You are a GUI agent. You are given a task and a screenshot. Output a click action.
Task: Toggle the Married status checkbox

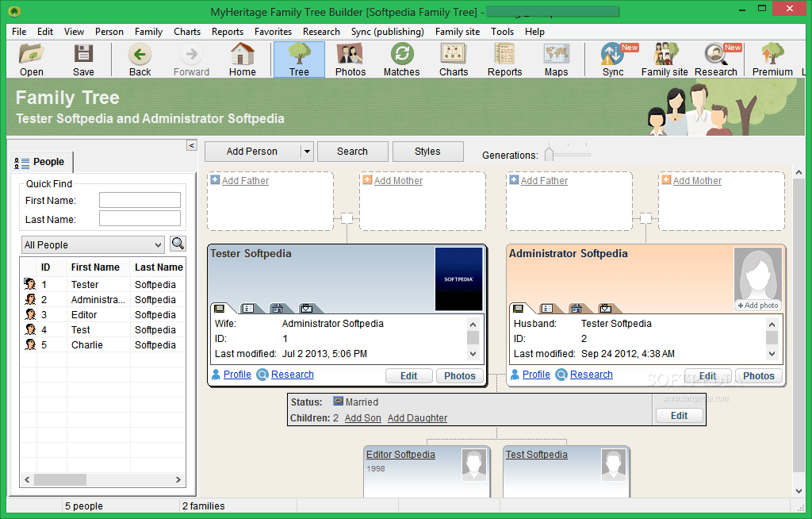tap(337, 402)
